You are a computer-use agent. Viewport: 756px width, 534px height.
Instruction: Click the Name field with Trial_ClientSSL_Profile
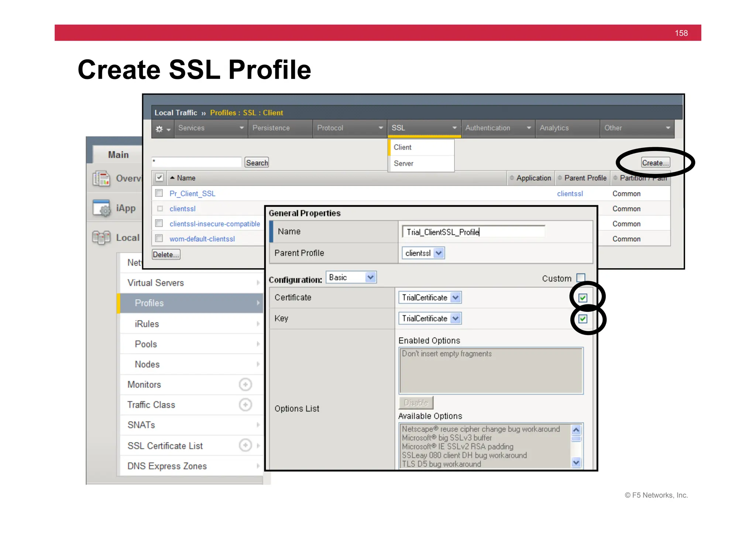tap(474, 232)
